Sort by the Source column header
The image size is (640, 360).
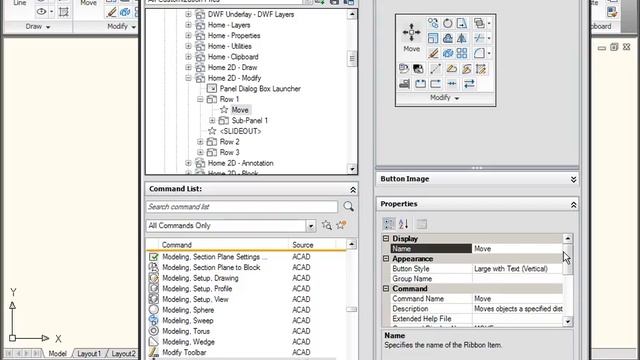pos(312,245)
